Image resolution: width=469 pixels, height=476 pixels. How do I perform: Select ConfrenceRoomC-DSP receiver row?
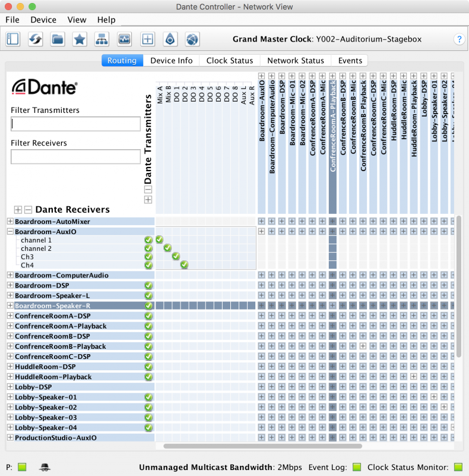pos(80,357)
